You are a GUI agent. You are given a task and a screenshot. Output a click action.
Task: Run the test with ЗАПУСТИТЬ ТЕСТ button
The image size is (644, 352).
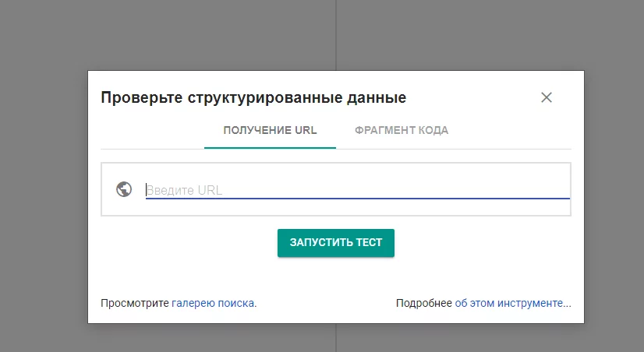pyautogui.click(x=336, y=243)
